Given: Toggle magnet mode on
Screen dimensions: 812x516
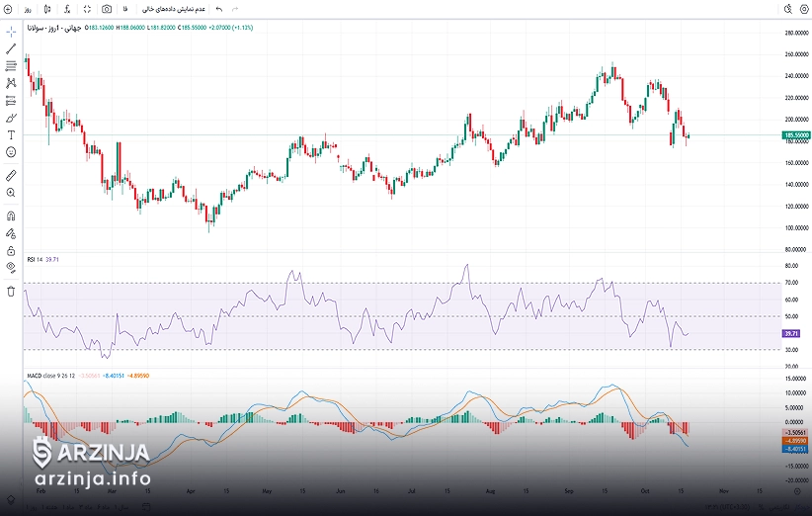Looking at the screenshot, I should point(11,215).
